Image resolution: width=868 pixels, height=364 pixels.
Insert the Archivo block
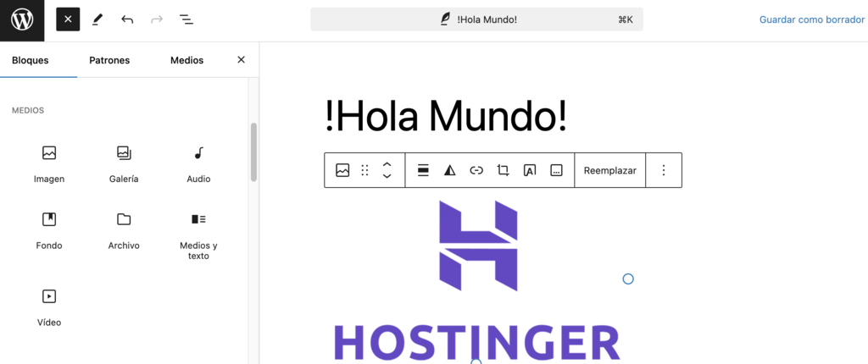pyautogui.click(x=124, y=231)
